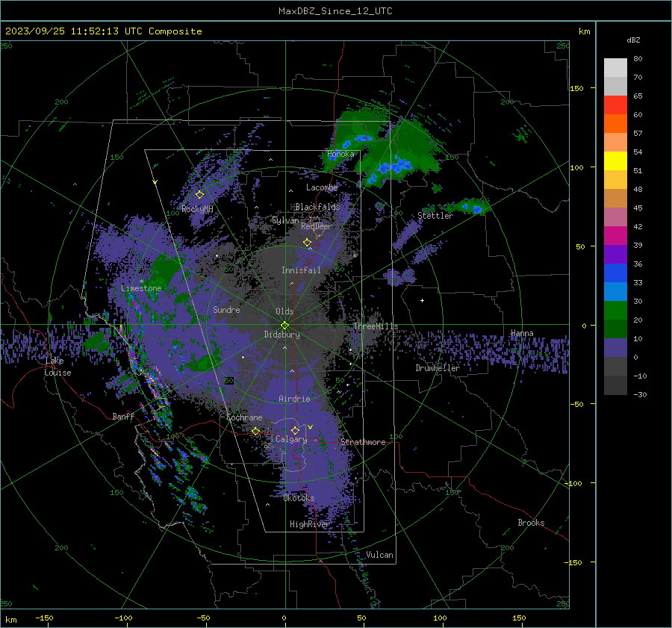Click the Sundre town label
The image size is (672, 628).
click(x=226, y=309)
